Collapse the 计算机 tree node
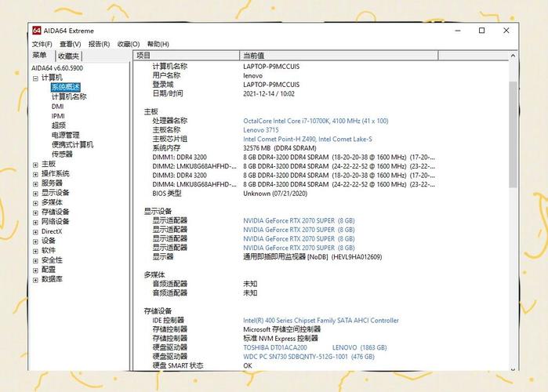The height and width of the screenshot is (392, 548). [x=35, y=78]
